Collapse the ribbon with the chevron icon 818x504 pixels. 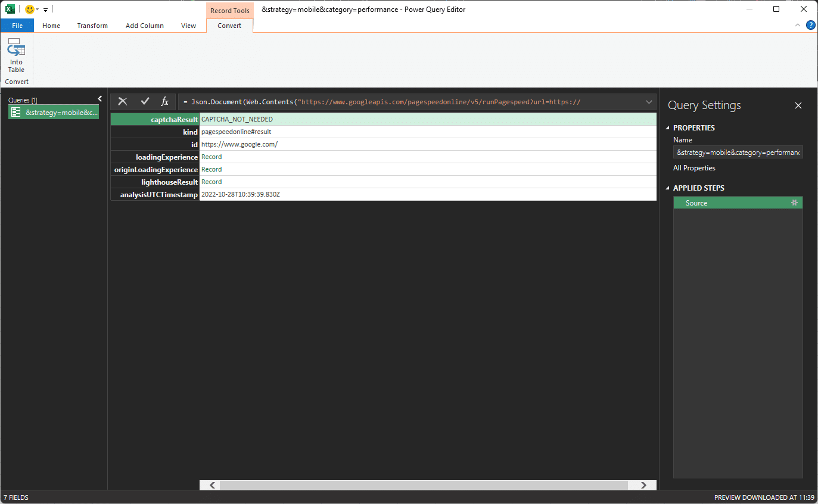tap(797, 25)
